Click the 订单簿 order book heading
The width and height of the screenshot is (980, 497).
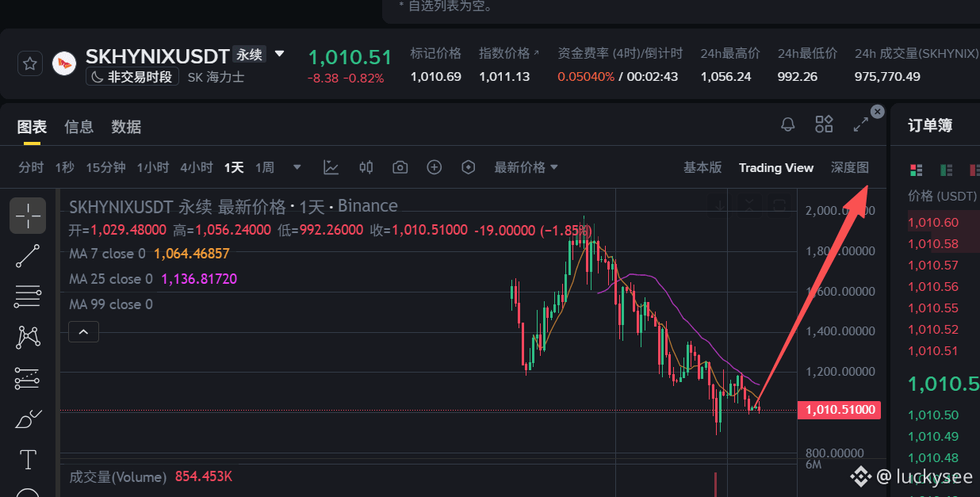tap(930, 126)
